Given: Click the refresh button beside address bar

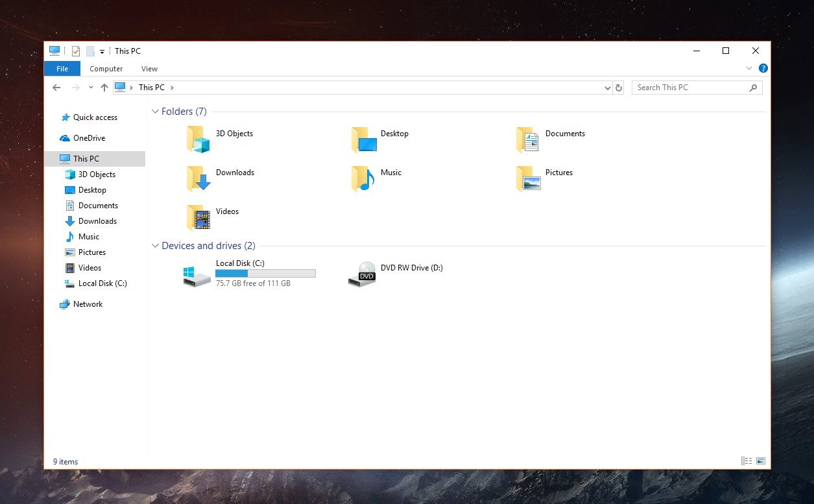Looking at the screenshot, I should [619, 88].
